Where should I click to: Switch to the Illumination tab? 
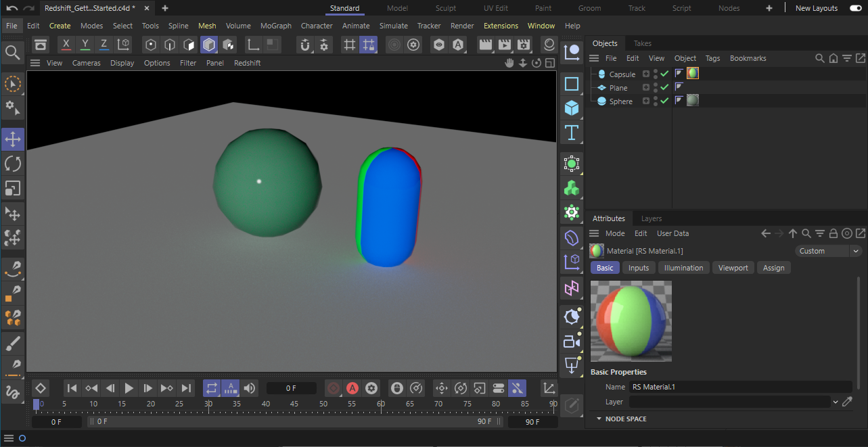tap(683, 268)
